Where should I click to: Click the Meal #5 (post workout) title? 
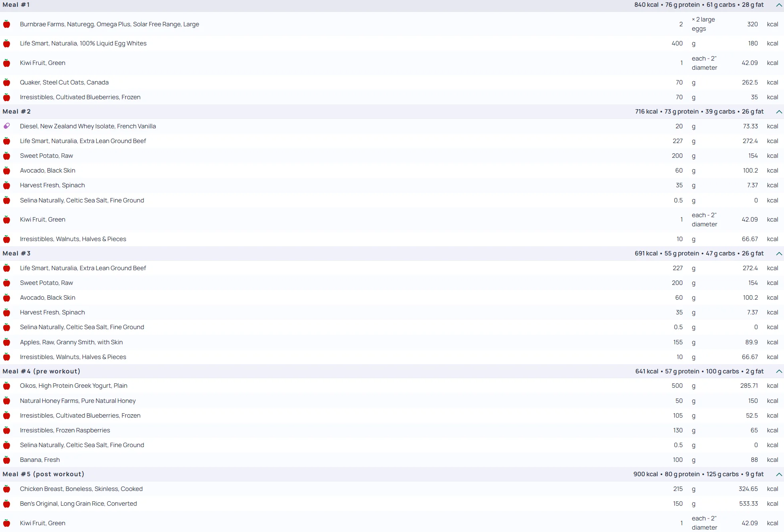point(43,474)
